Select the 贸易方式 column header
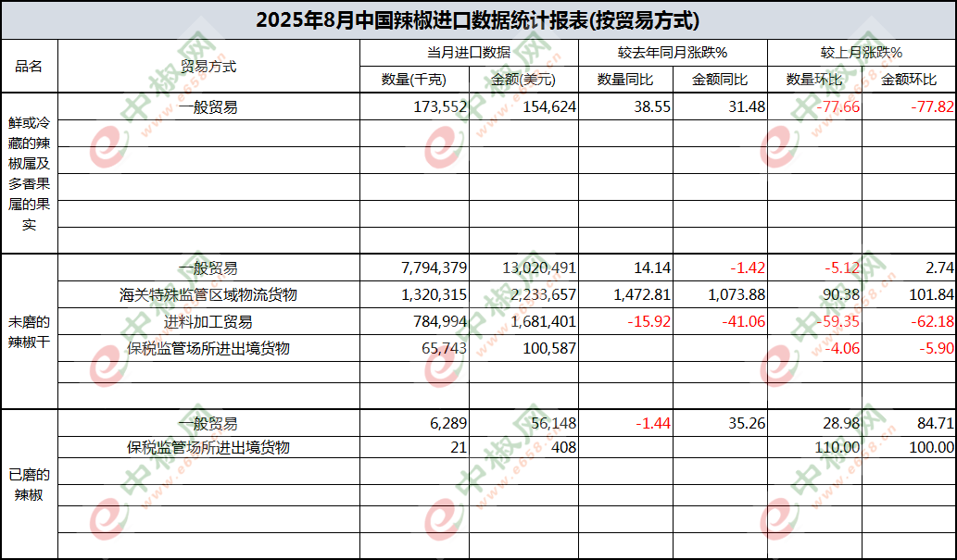This screenshot has width=957, height=560. coord(208,66)
